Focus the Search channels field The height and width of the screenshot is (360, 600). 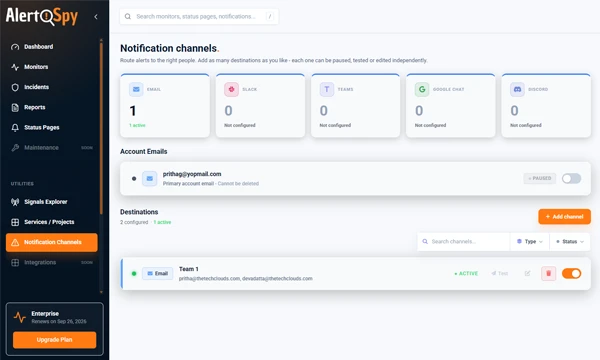[463, 242]
